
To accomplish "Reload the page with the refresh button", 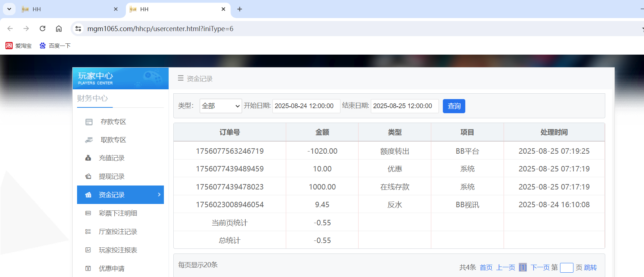I will click(x=42, y=29).
